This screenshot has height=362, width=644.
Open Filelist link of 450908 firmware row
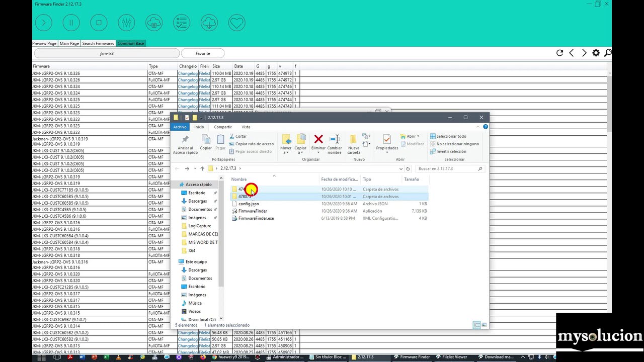click(204, 346)
